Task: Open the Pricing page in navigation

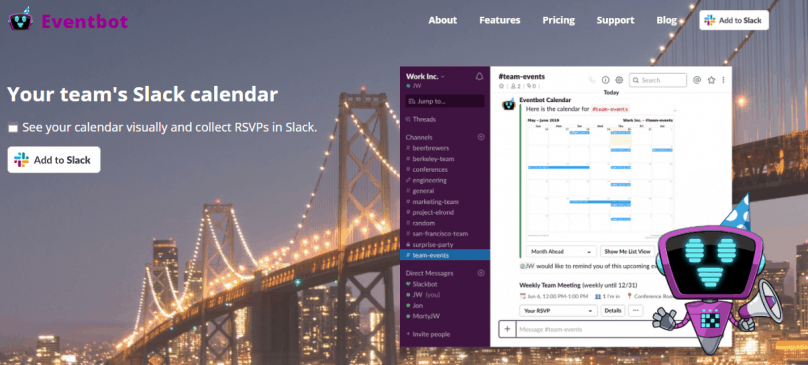Action: tap(559, 20)
